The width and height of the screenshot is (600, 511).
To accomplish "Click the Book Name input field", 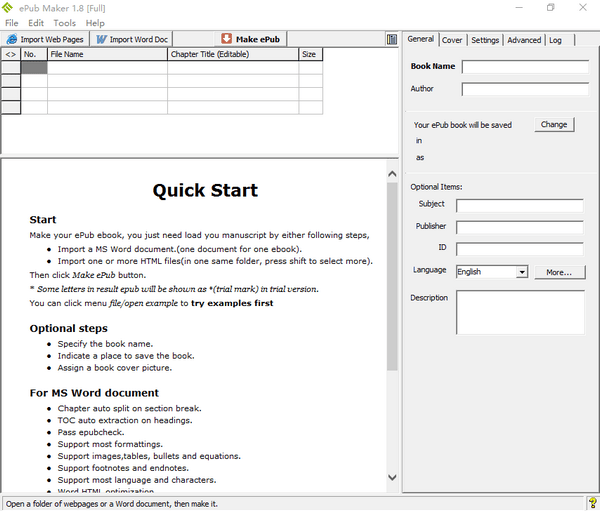I will [x=522, y=67].
